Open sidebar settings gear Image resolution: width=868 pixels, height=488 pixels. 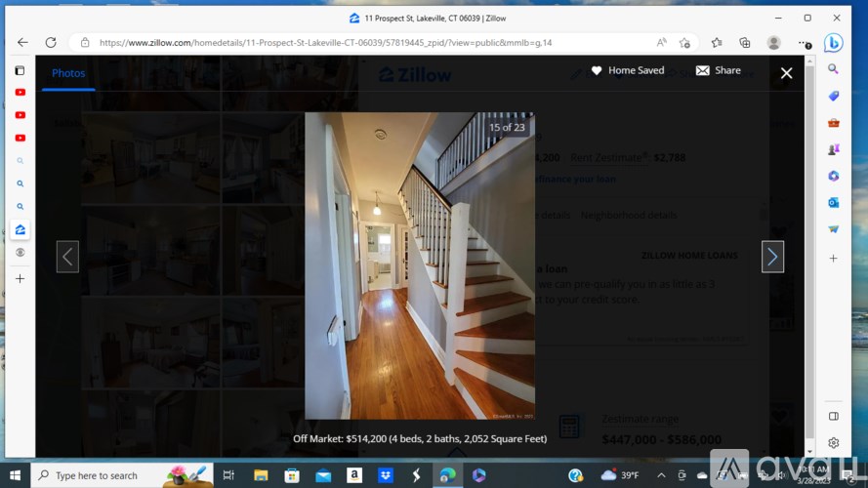point(833,443)
